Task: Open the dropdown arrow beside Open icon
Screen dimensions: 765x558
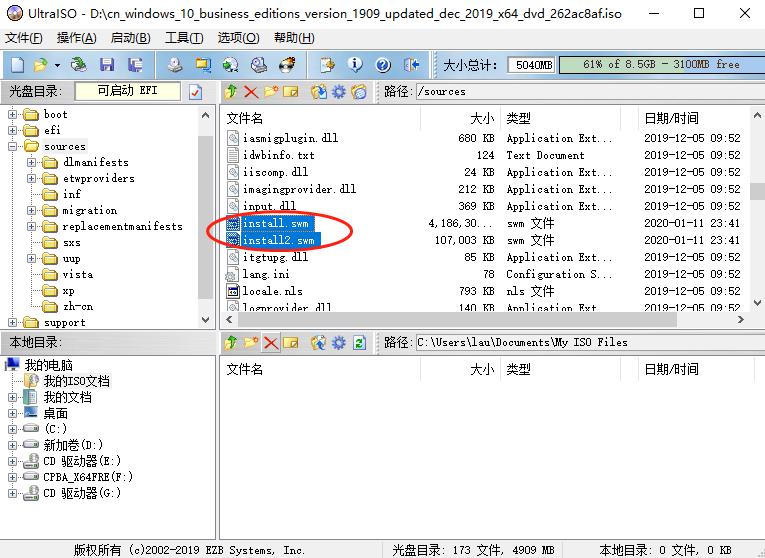Action: [57, 65]
